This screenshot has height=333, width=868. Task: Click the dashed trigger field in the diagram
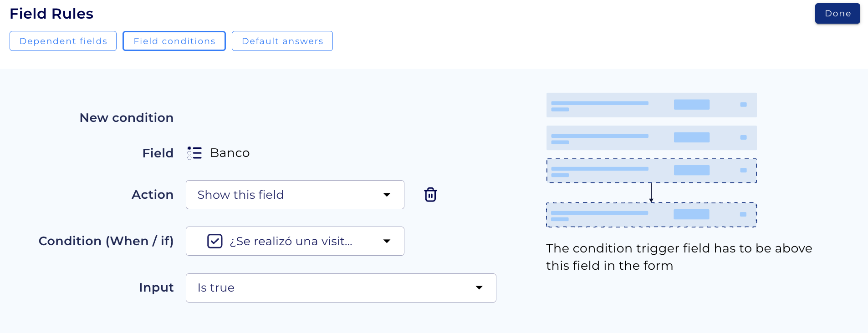(x=651, y=171)
